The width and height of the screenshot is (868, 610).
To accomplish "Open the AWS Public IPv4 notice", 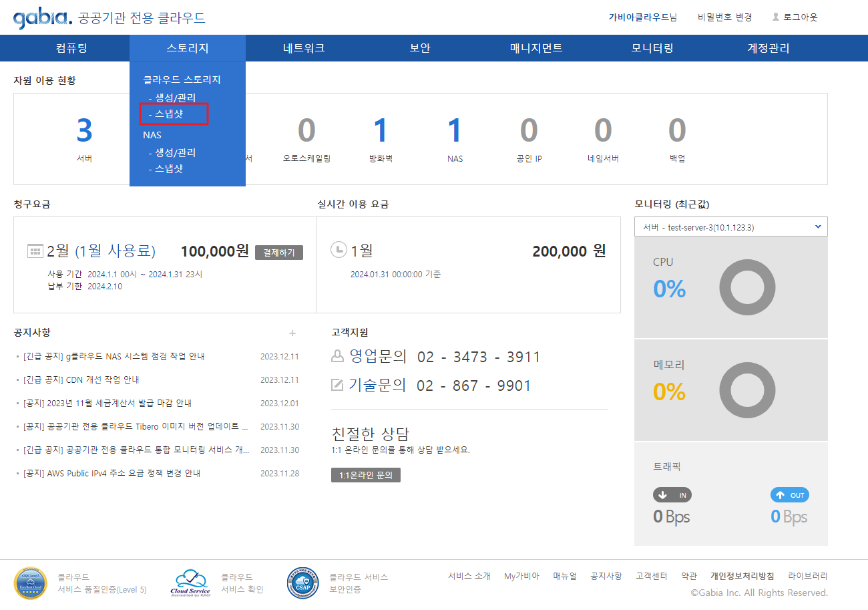I will [x=112, y=473].
